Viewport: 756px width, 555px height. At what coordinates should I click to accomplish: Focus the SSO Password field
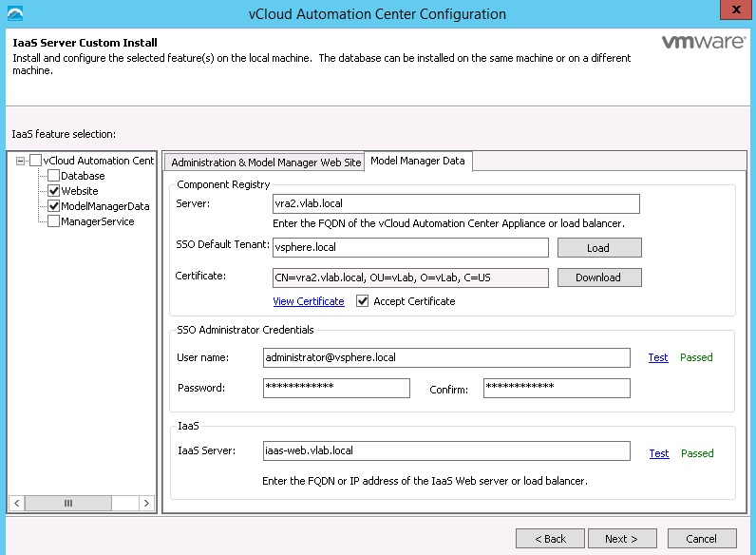click(x=336, y=388)
